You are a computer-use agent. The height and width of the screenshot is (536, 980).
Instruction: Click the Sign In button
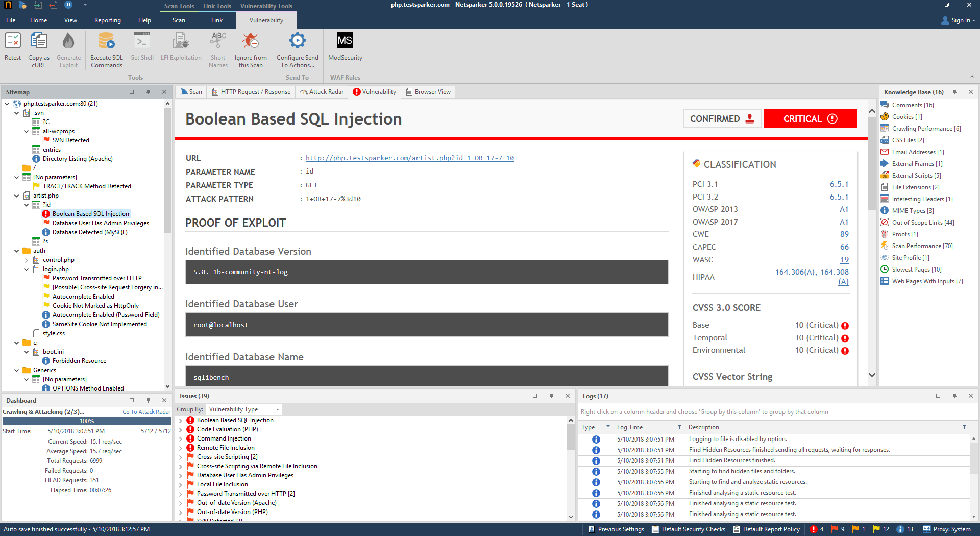[958, 20]
